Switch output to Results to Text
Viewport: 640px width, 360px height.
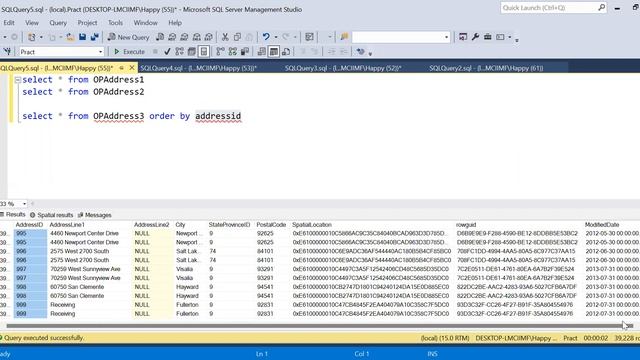click(262, 51)
